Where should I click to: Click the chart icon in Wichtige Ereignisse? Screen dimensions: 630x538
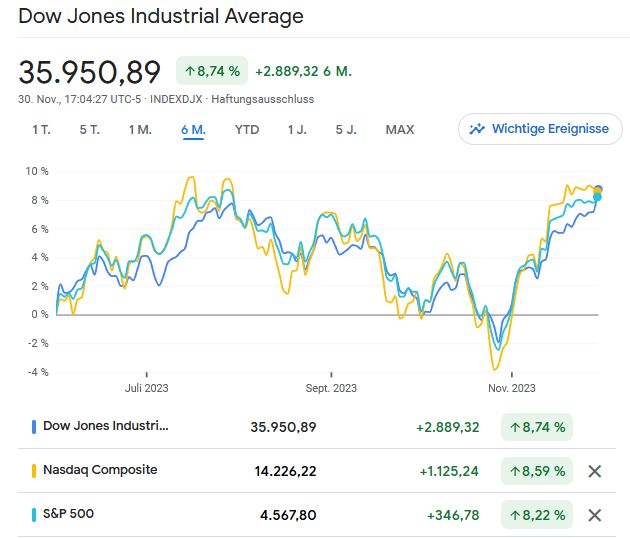click(476, 129)
